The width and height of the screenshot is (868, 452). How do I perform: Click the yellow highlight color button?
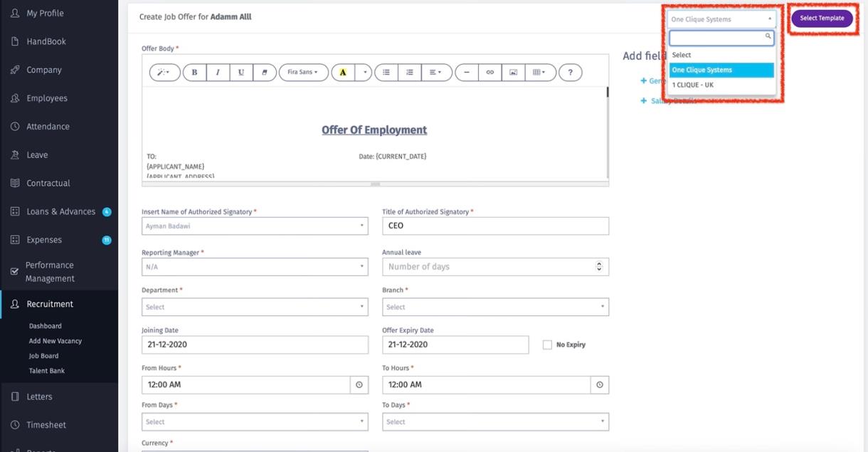point(343,73)
